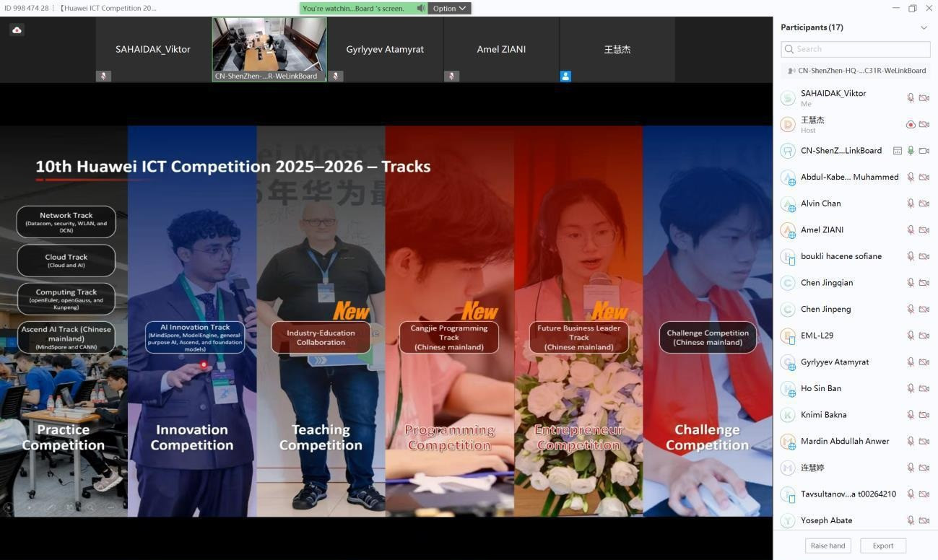Click the cloud recording icon at top-left

tap(17, 30)
